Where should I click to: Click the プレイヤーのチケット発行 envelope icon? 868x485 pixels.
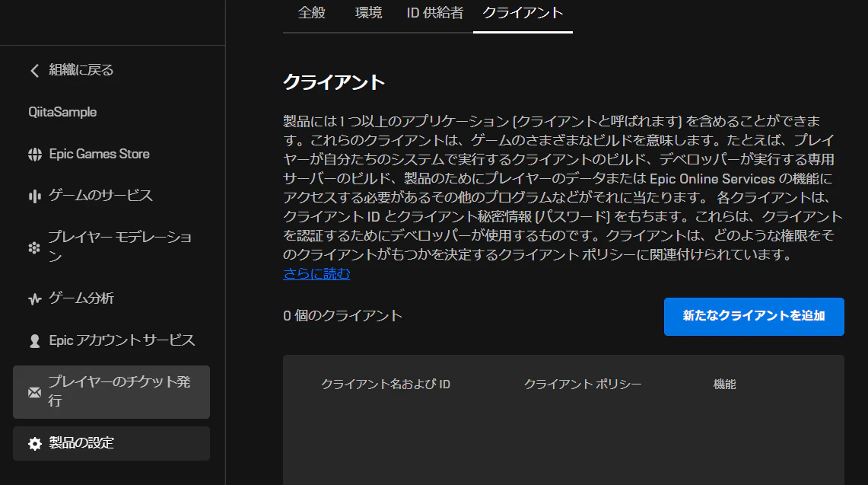pyautogui.click(x=34, y=392)
